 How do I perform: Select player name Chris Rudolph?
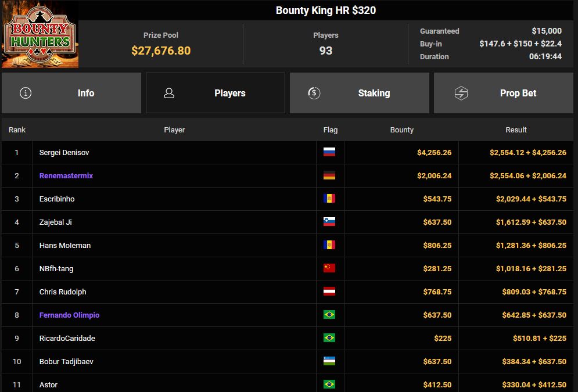click(x=63, y=292)
